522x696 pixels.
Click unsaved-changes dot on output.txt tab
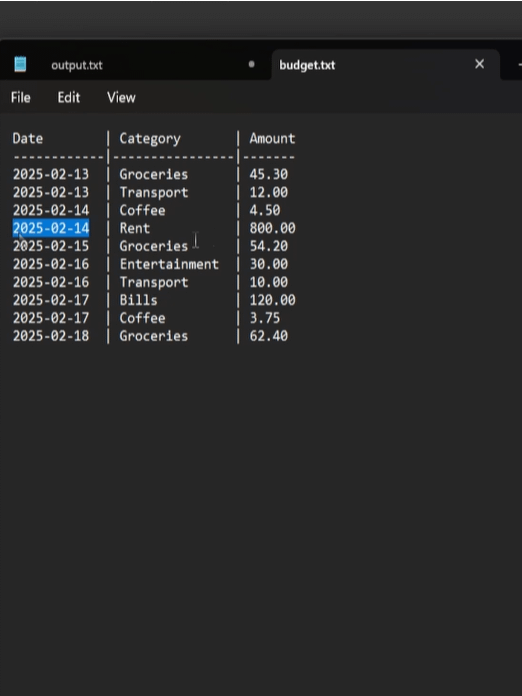point(252,64)
